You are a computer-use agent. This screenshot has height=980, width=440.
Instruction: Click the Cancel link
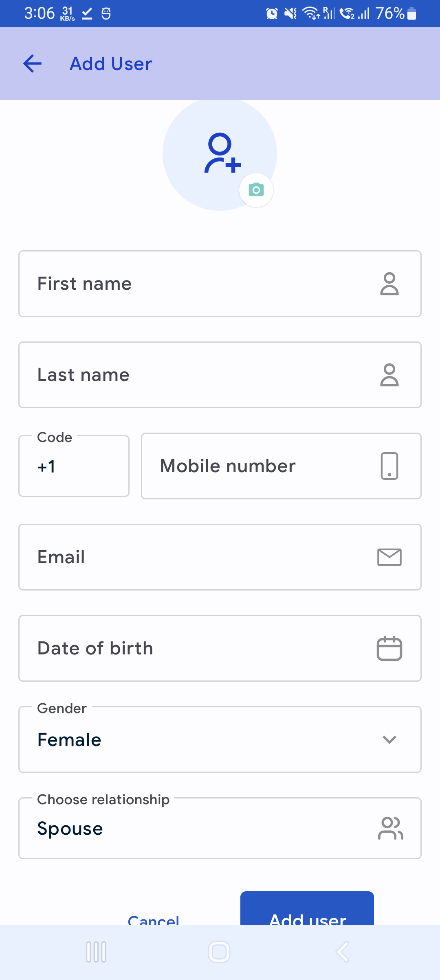tap(154, 919)
